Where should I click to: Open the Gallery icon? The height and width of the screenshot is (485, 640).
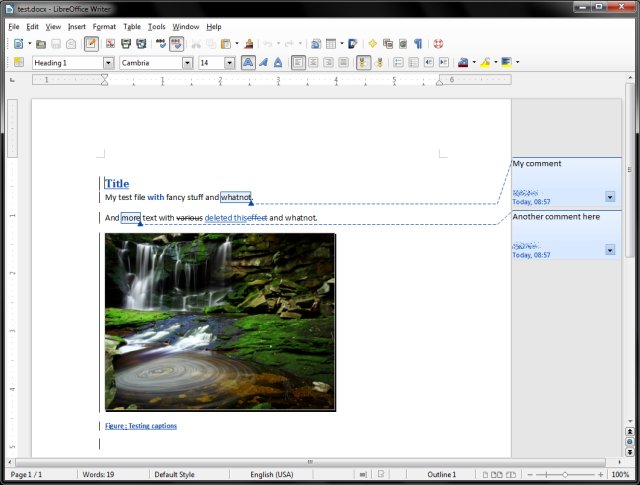coord(388,44)
